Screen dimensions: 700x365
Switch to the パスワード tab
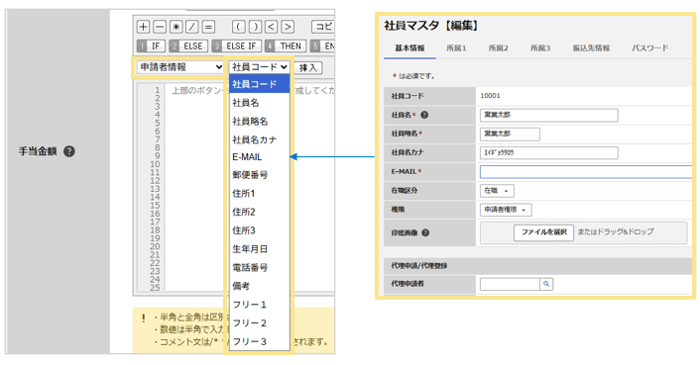point(650,48)
